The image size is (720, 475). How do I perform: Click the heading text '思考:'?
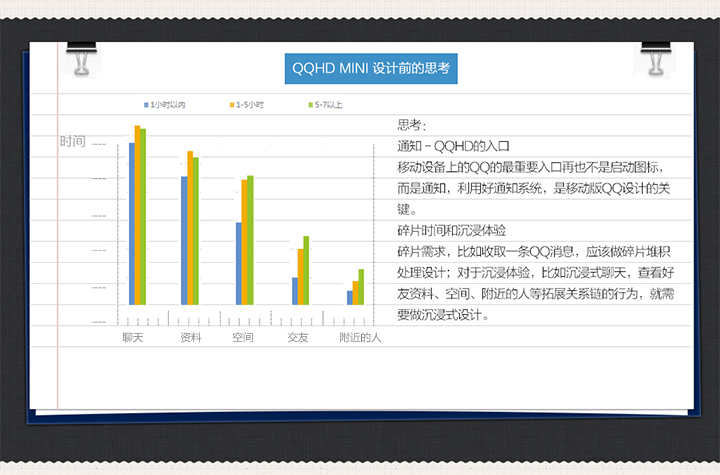tap(412, 125)
